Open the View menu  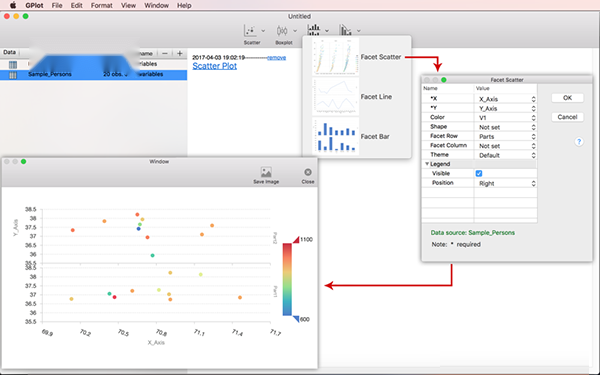128,5
